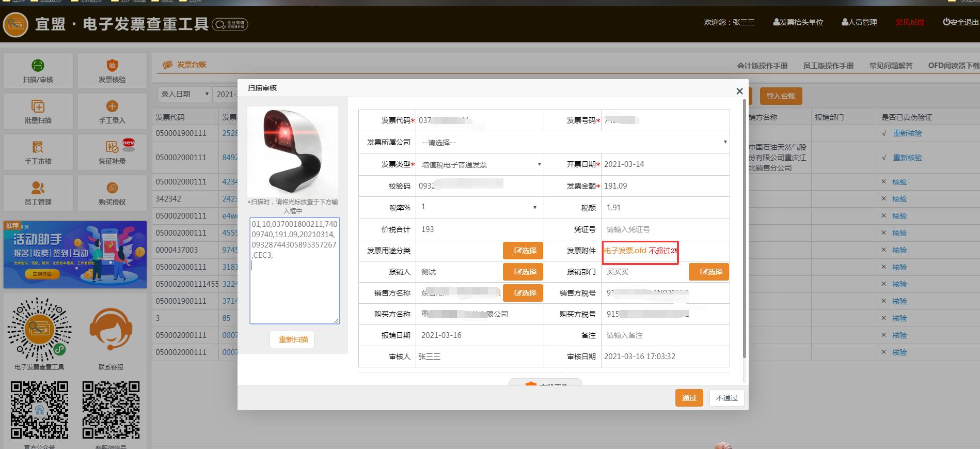Click the scanner device image
Image resolution: width=980 pixels, height=449 pixels.
[x=293, y=151]
